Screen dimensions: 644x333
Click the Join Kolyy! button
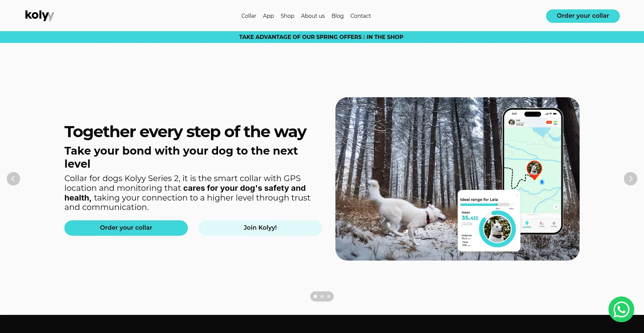click(260, 228)
